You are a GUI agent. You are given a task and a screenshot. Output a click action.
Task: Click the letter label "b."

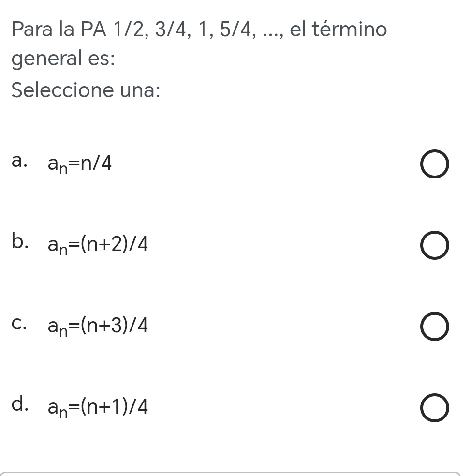[x=19, y=241]
